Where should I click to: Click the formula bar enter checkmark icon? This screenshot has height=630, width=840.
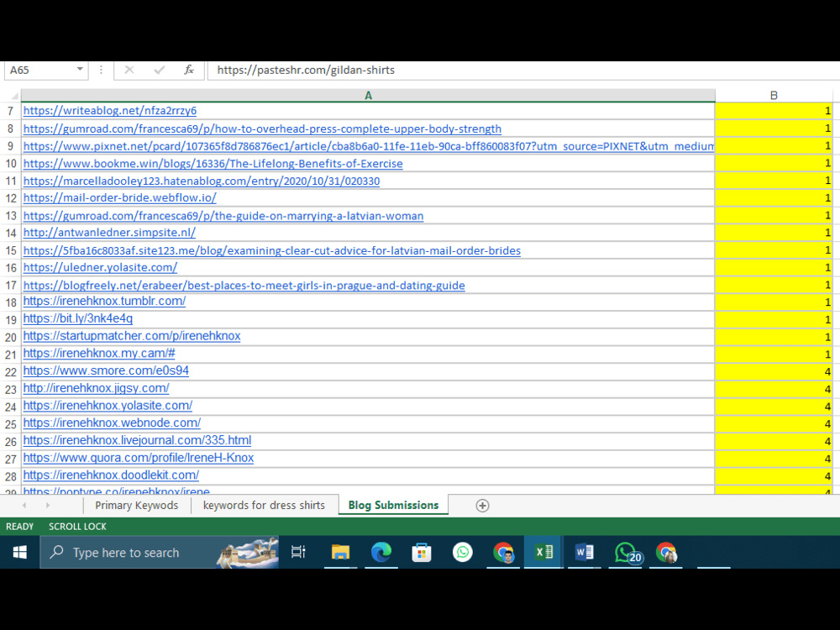point(159,70)
